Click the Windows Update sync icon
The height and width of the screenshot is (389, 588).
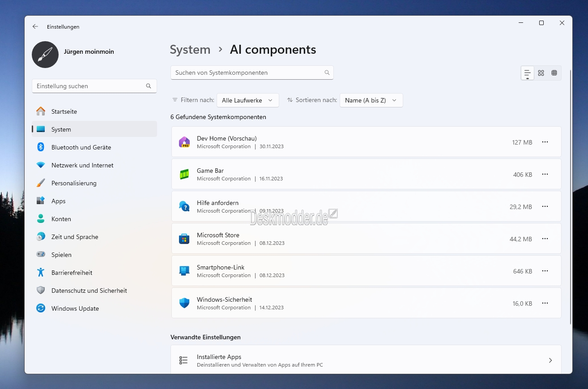41,308
